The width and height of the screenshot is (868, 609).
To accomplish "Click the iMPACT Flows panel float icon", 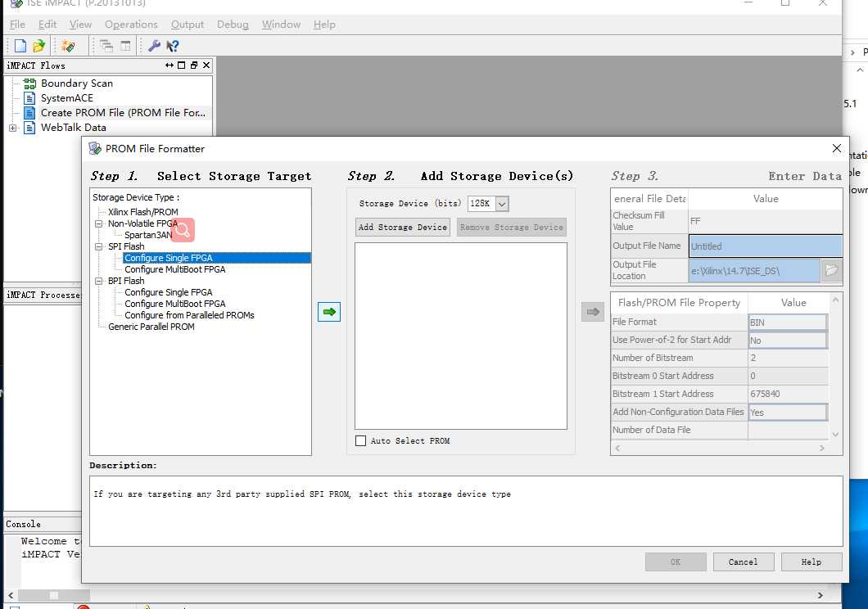I will 170,65.
